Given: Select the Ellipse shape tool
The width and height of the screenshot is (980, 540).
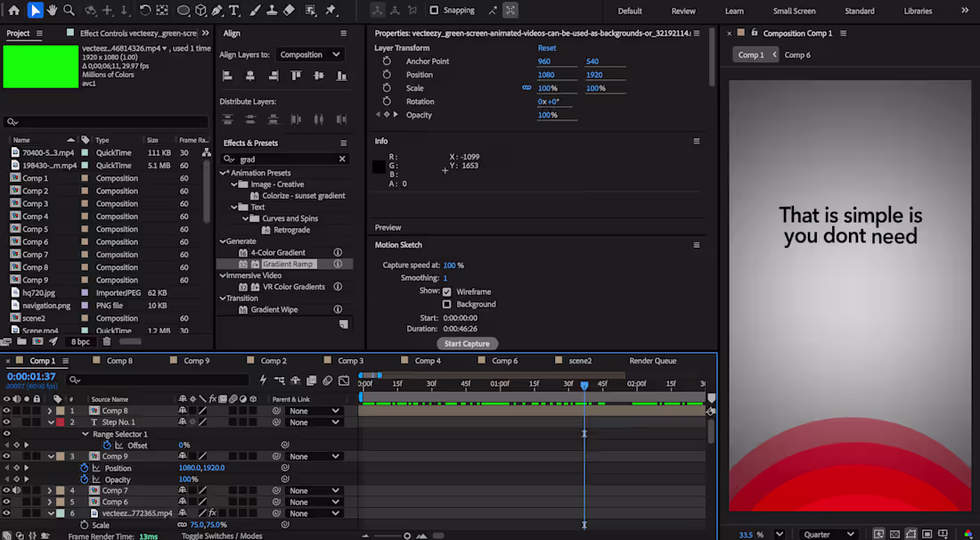Looking at the screenshot, I should (x=184, y=11).
